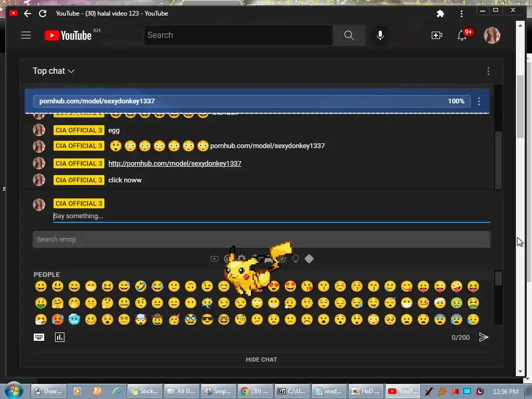Open the Windows Start orb

click(x=14, y=391)
